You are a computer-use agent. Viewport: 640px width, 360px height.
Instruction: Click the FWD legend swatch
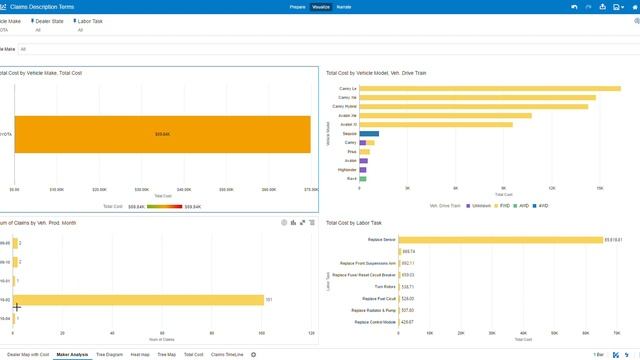(x=496, y=206)
